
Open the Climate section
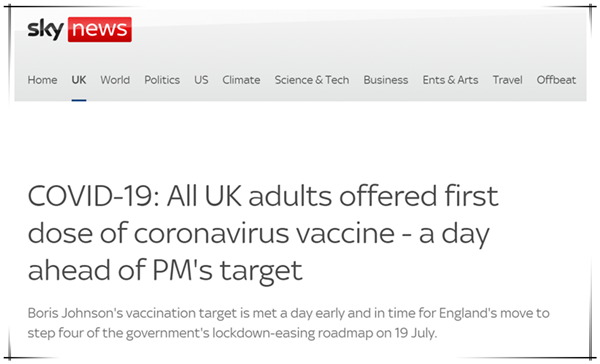[x=241, y=80]
